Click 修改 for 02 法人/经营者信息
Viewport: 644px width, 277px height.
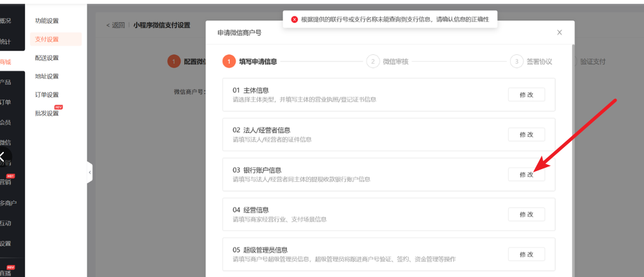pos(527,135)
